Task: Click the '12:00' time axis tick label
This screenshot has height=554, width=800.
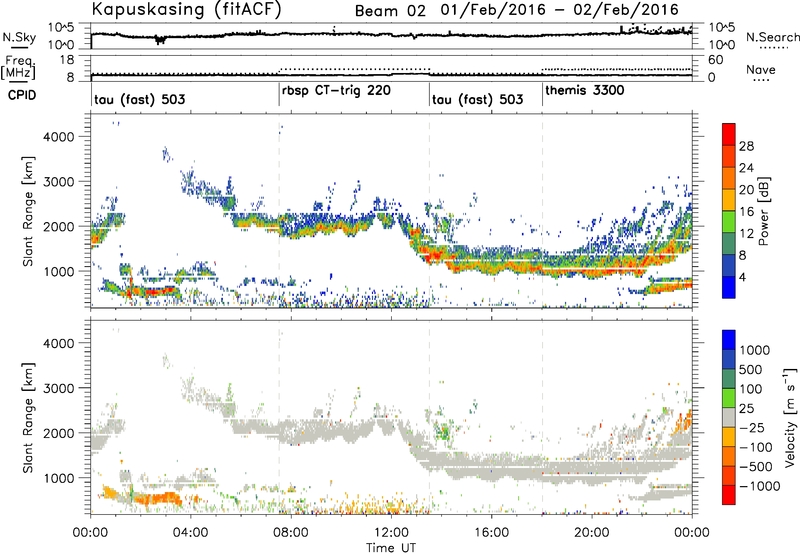Action: pyautogui.click(x=391, y=533)
